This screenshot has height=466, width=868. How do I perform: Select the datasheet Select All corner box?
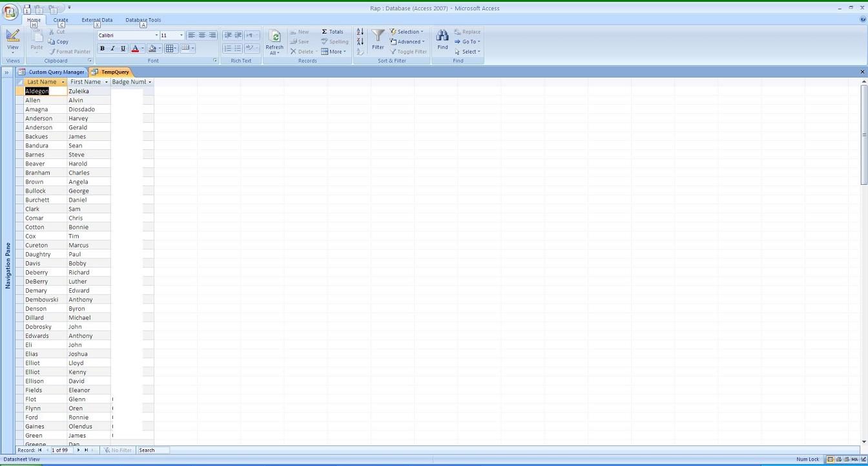[20, 82]
